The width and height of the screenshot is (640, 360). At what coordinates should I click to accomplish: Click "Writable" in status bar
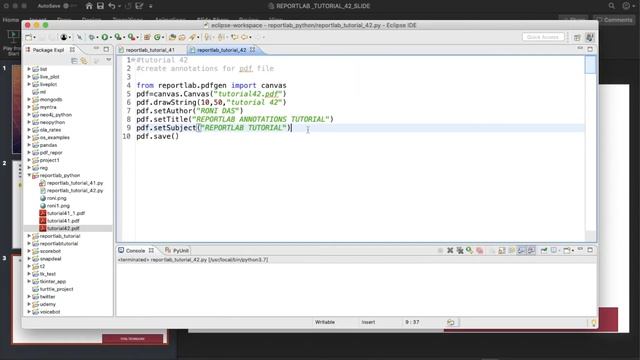point(325,322)
